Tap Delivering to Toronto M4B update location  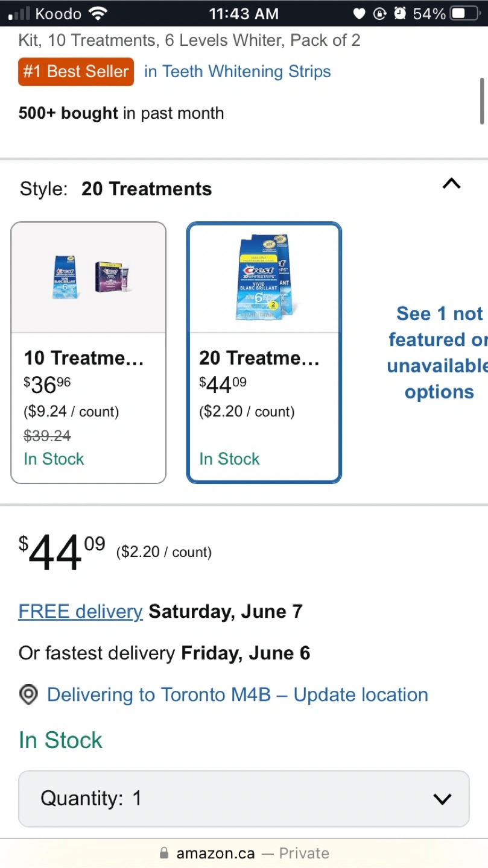pos(237,695)
